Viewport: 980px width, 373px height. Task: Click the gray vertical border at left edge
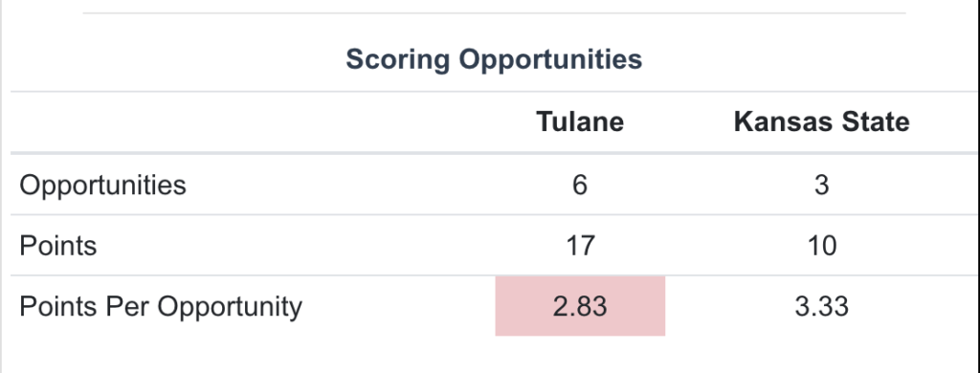click(x=1, y=186)
